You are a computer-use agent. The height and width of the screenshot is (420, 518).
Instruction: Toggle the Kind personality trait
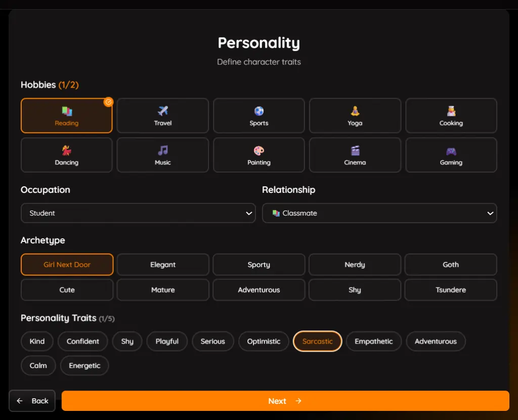click(x=37, y=342)
